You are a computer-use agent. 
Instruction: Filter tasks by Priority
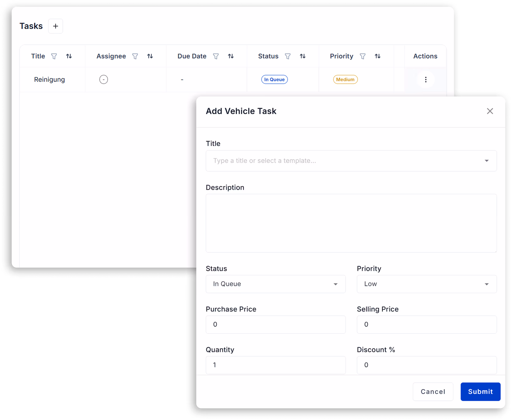tap(363, 56)
